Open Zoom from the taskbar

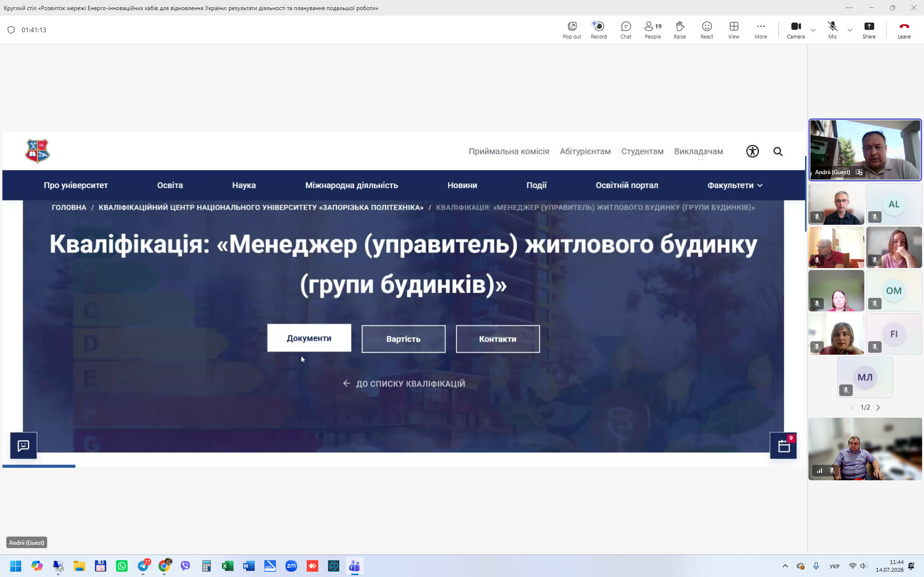(x=291, y=566)
